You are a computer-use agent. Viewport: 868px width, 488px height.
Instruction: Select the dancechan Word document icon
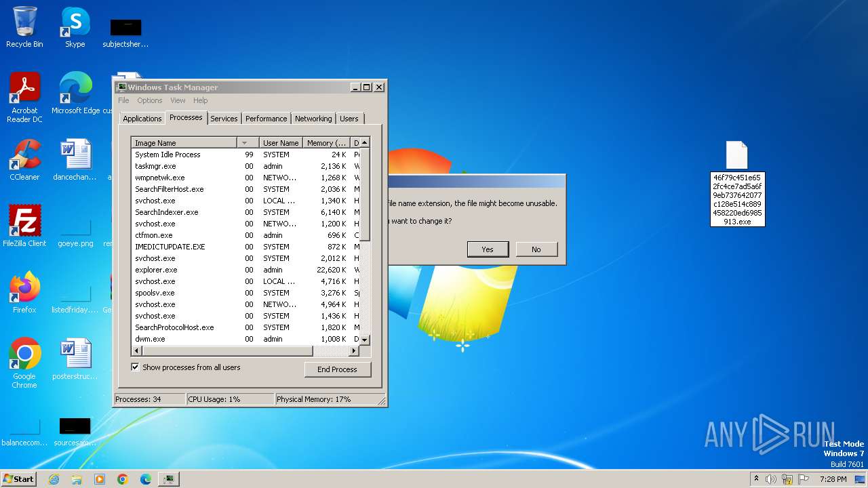[75, 161]
